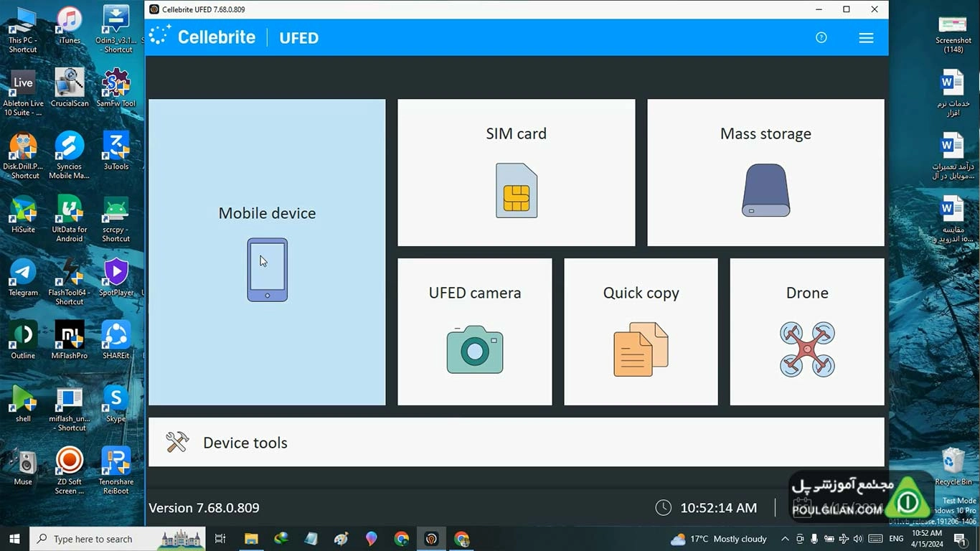The height and width of the screenshot is (551, 980).
Task: Open the help question mark icon
Action: click(x=821, y=37)
